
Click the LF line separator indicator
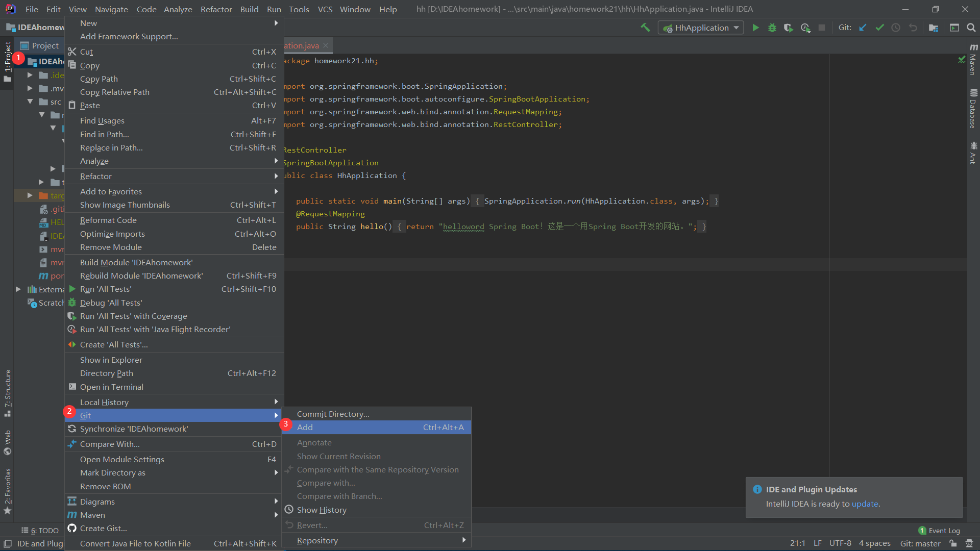coord(817,543)
